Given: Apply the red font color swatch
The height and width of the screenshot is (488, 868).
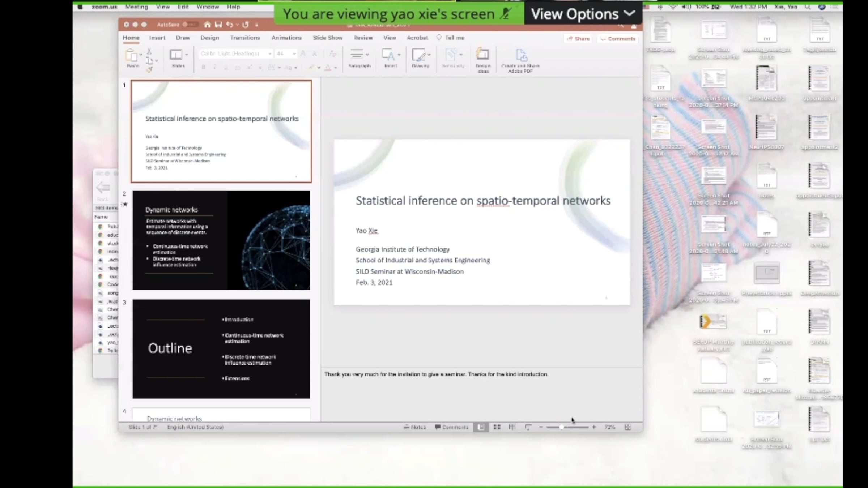Looking at the screenshot, I should pyautogui.click(x=328, y=68).
